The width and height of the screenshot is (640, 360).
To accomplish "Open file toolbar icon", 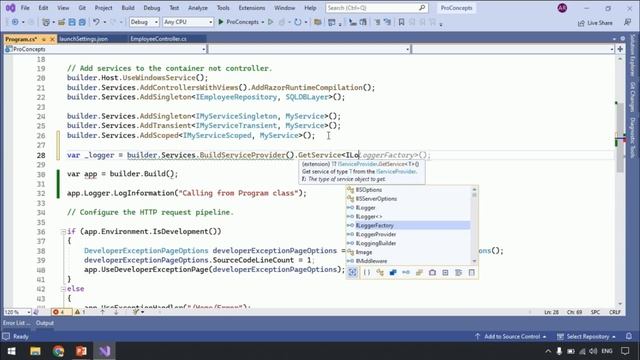I will point(62,22).
